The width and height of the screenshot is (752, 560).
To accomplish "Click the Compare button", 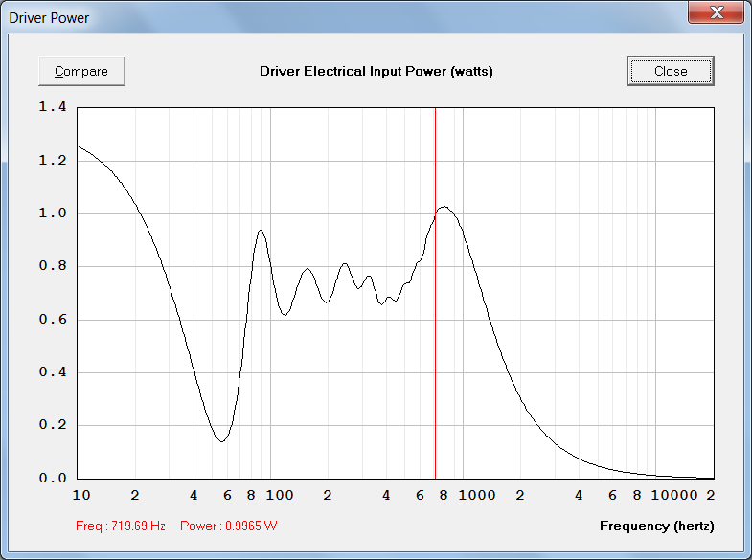I will (81, 72).
